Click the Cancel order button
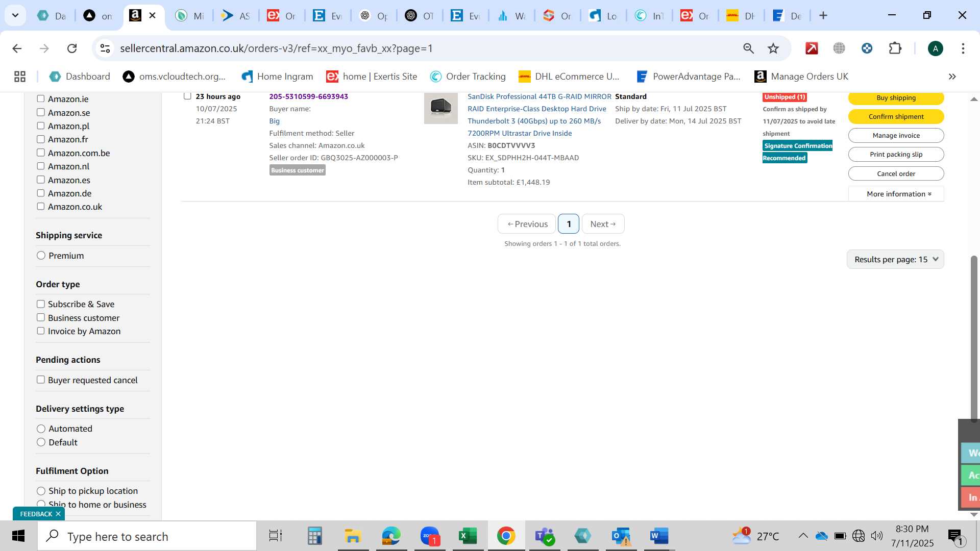Screen dimensions: 980x551 tap(896, 173)
